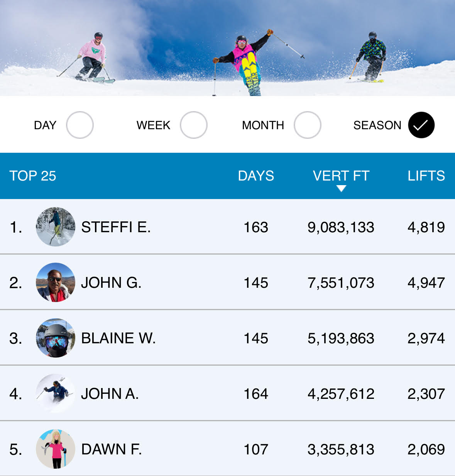Open Dawn F.'s cartoon avatar
The image size is (455, 476).
click(56, 449)
